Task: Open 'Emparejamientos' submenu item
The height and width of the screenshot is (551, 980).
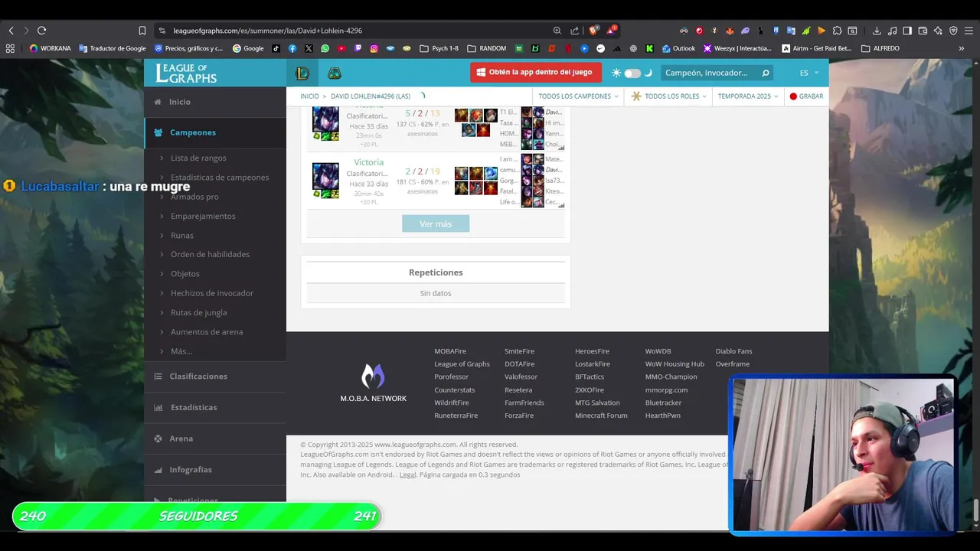Action: [x=203, y=216]
